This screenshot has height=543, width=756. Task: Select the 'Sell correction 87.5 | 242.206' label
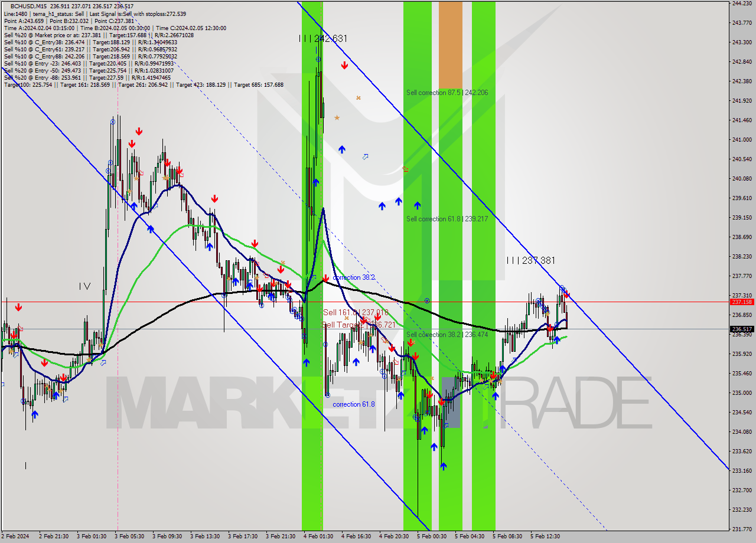pyautogui.click(x=447, y=93)
